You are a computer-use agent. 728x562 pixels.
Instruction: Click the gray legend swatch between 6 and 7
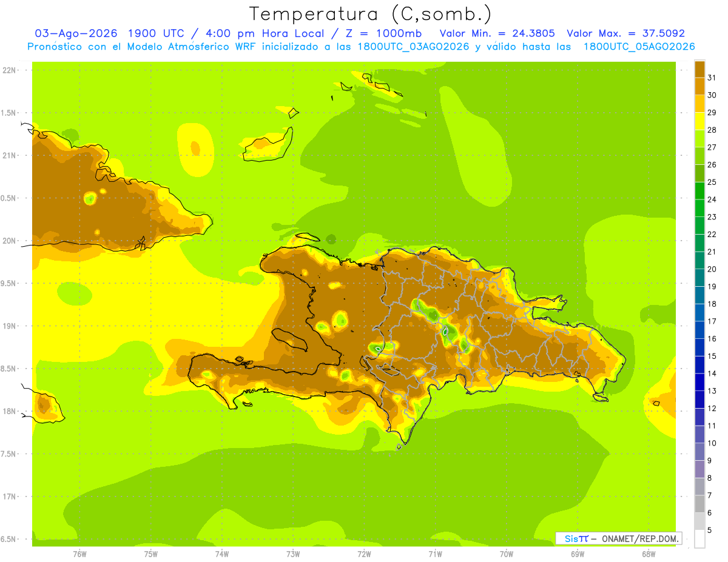[x=699, y=504]
